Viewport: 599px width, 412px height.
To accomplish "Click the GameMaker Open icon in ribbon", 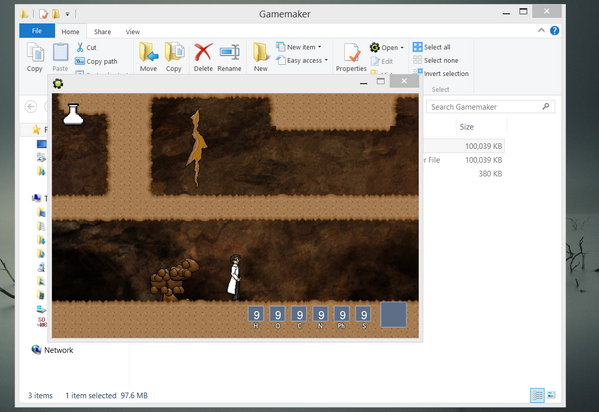I will [x=375, y=47].
